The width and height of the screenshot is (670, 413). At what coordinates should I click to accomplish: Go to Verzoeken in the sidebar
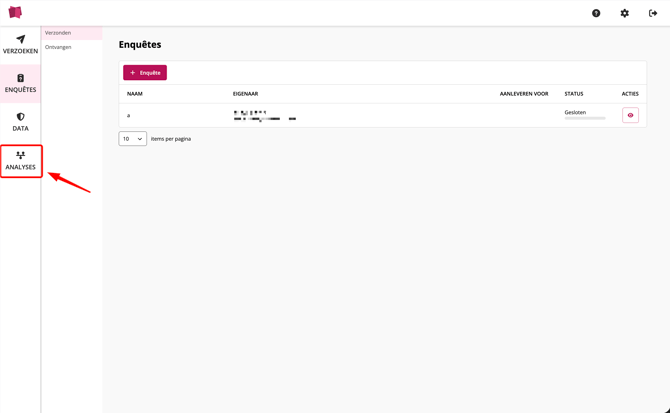pos(20,44)
